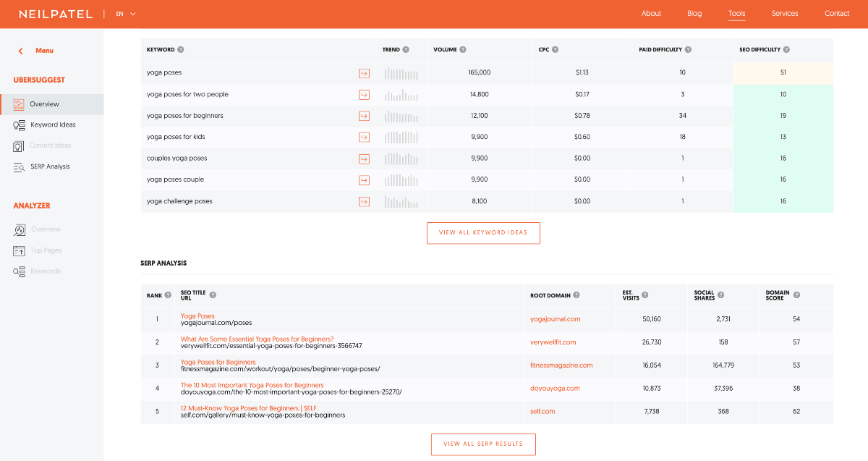Open the Tools menu in the top bar
Screen dimensions: 868x461
coord(736,13)
